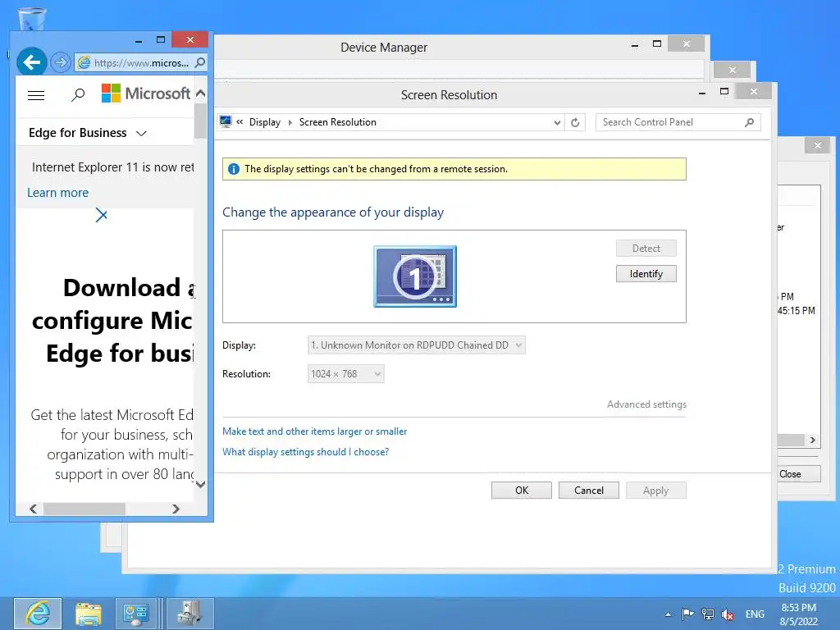
Task: Go back in Internet Explorer
Action: (32, 62)
